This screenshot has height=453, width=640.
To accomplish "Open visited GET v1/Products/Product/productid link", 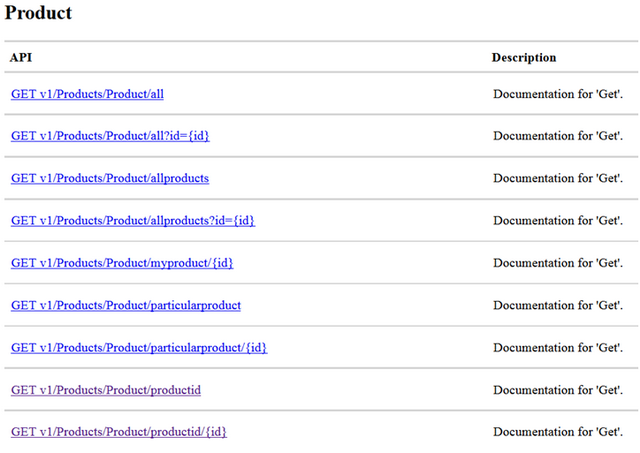I will click(x=106, y=390).
